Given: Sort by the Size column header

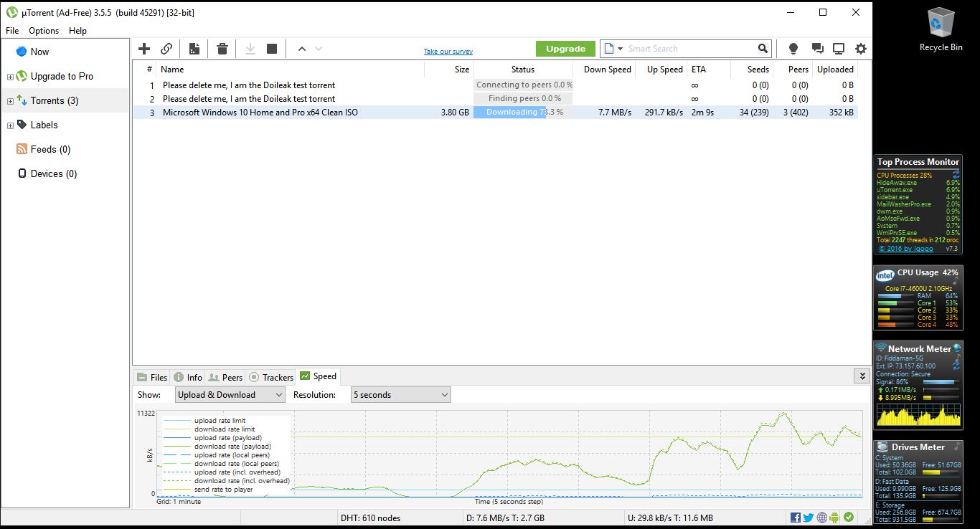Looking at the screenshot, I should (449, 70).
